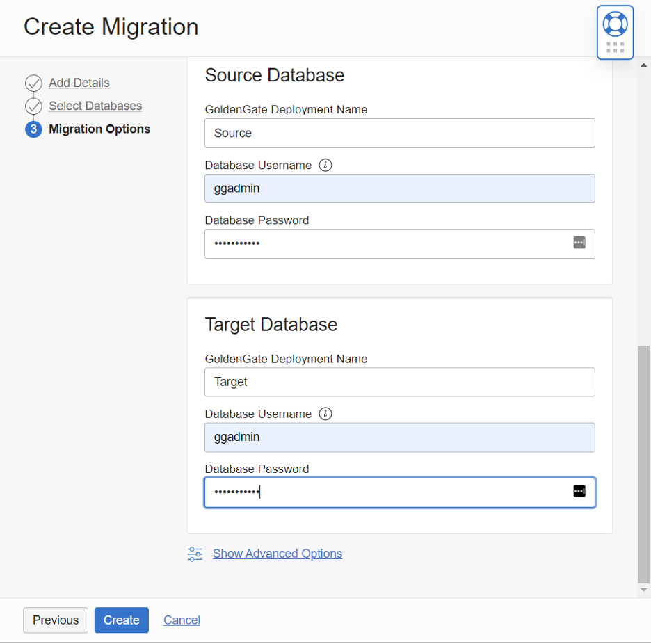
Task: Click the Add Details step checkmark
Action: pyautogui.click(x=33, y=83)
